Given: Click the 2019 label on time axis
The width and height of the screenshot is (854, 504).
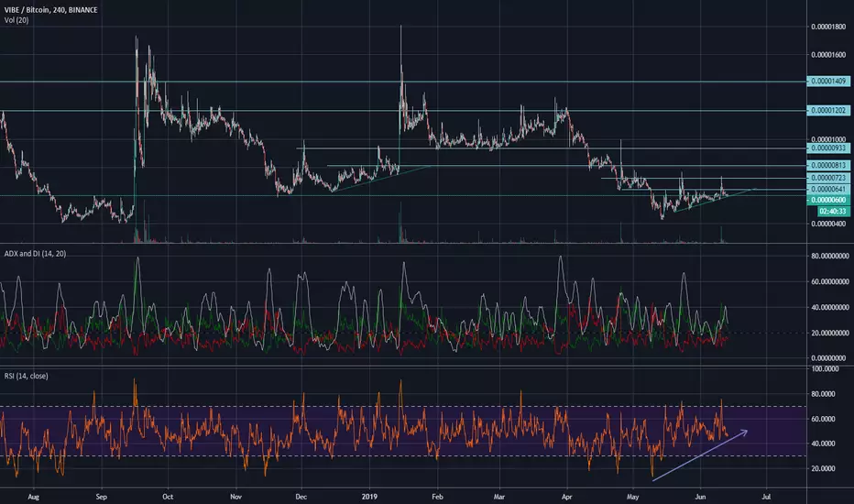Looking at the screenshot, I should pos(370,497).
